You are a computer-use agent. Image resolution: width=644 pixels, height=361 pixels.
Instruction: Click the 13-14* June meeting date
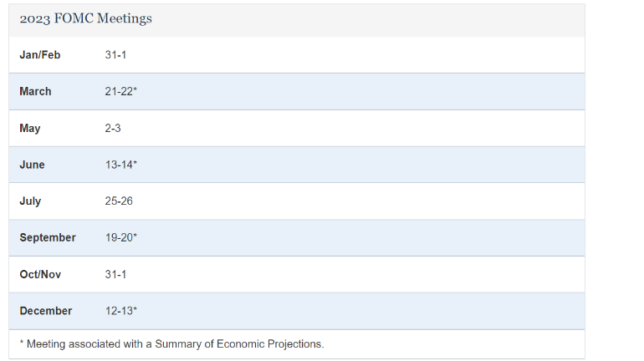pyautogui.click(x=121, y=165)
